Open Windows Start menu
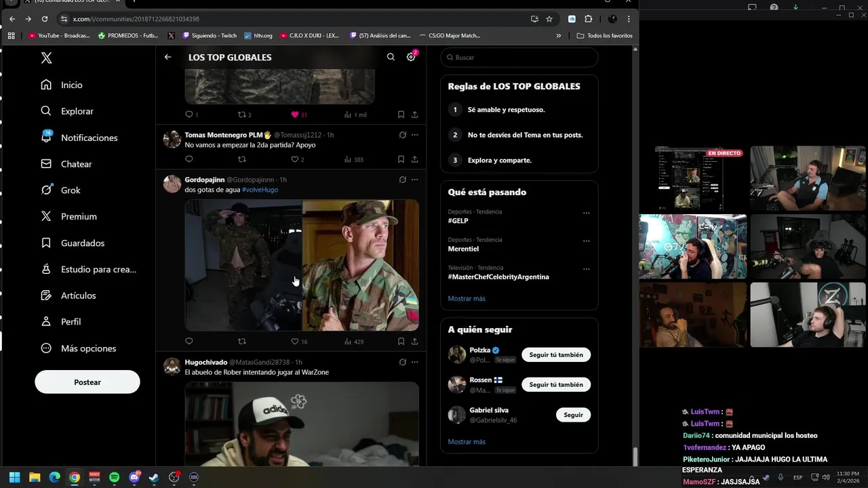The width and height of the screenshot is (868, 488). pyautogui.click(x=15, y=477)
